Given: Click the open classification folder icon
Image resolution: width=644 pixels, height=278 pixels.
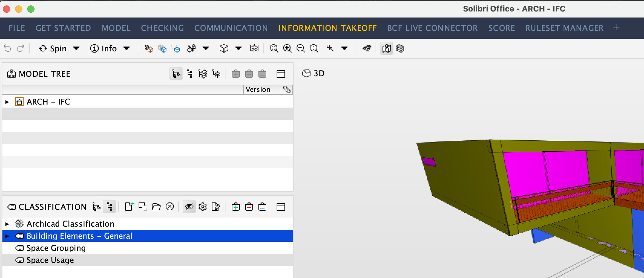Looking at the screenshot, I should 156,207.
